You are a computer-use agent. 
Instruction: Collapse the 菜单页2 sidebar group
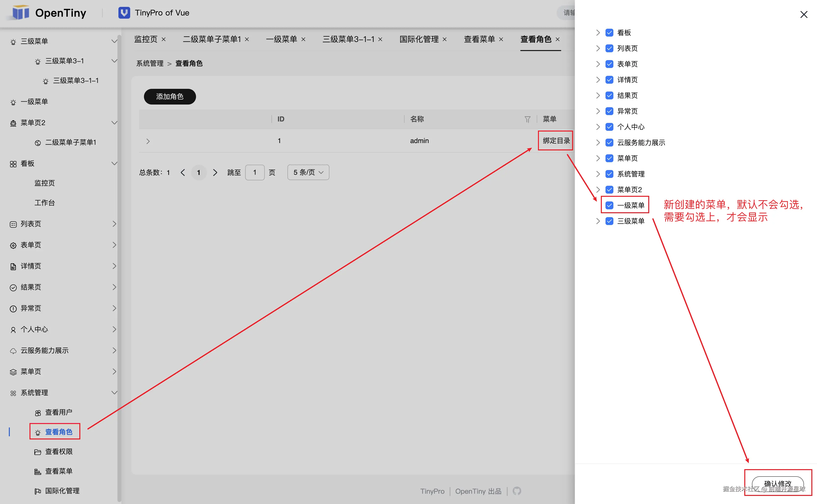tap(114, 123)
